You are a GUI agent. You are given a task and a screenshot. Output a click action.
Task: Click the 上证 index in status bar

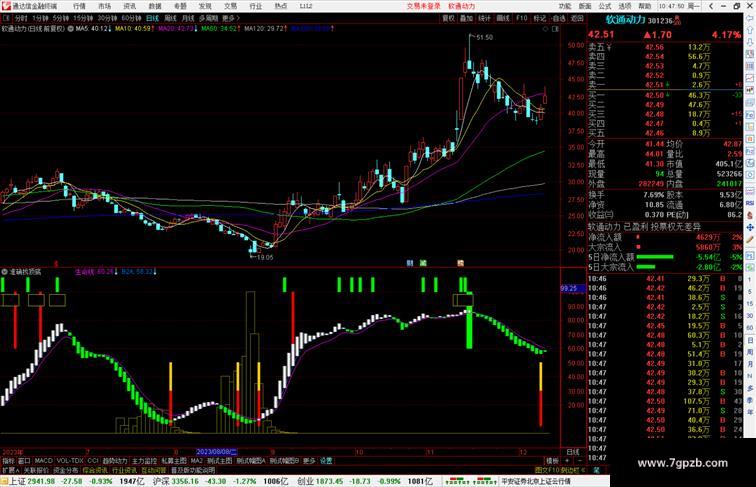point(17,481)
